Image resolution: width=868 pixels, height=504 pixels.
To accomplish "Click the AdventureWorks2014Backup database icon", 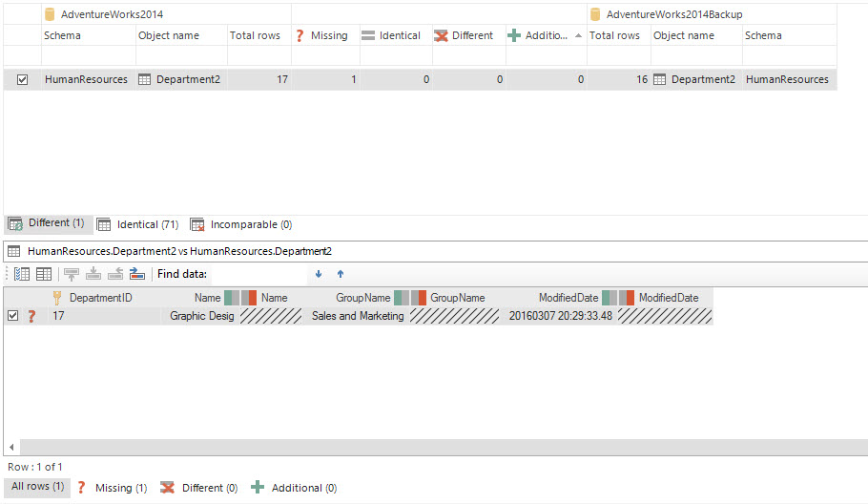I will 595,14.
